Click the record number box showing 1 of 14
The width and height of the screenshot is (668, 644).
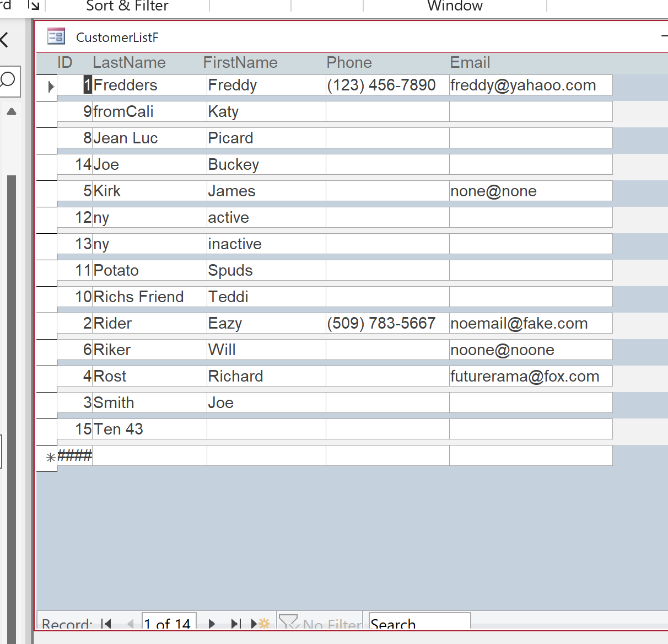pos(169,624)
